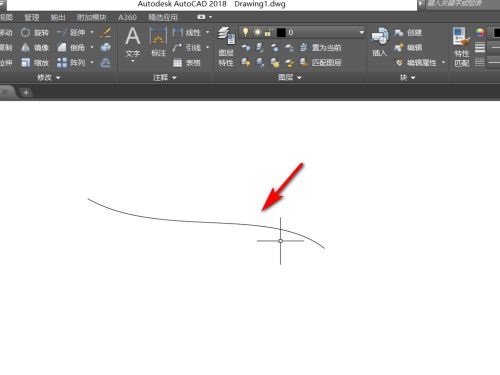500x375 pixels.
Task: Expand the Array (阵列) dropdown arrow
Action: (92, 63)
